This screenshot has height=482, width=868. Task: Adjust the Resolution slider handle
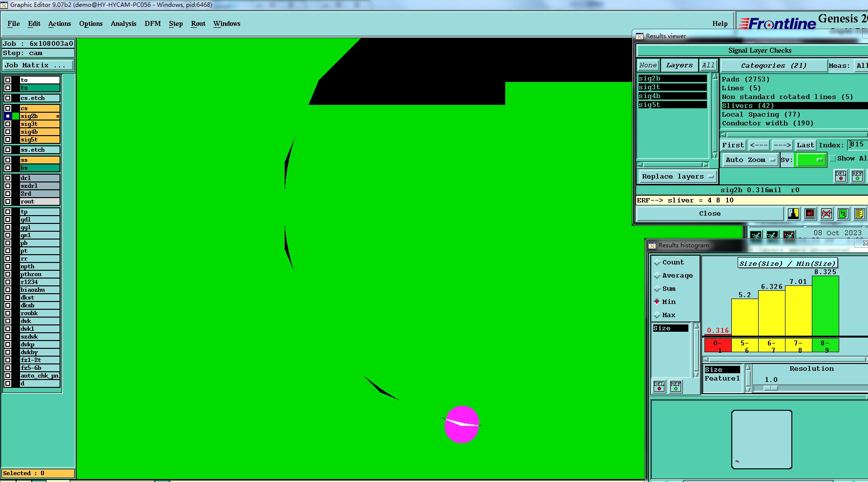770,388
